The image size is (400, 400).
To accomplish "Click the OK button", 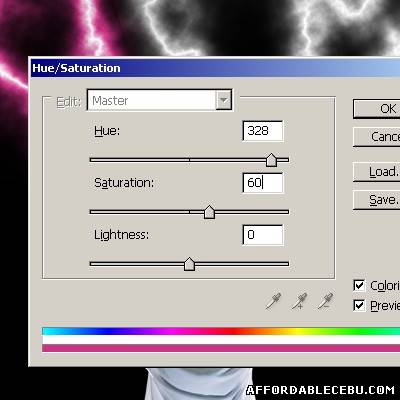I will [x=377, y=109].
